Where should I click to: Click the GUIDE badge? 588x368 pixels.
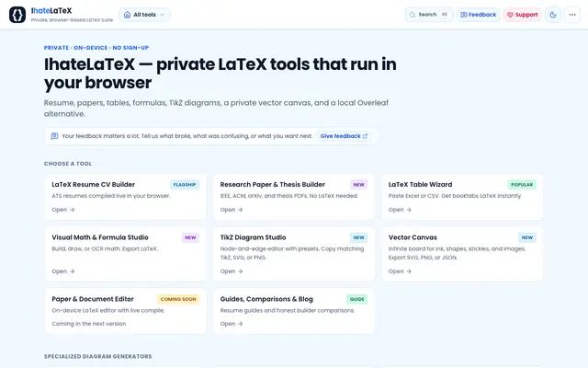tap(357, 299)
